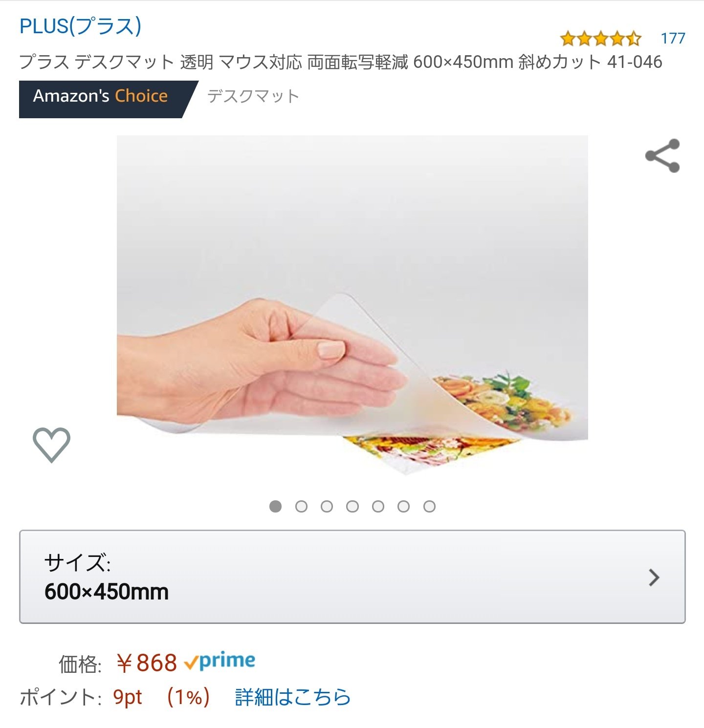Show the sixth product image dot
This screenshot has height=728, width=704.
[403, 506]
